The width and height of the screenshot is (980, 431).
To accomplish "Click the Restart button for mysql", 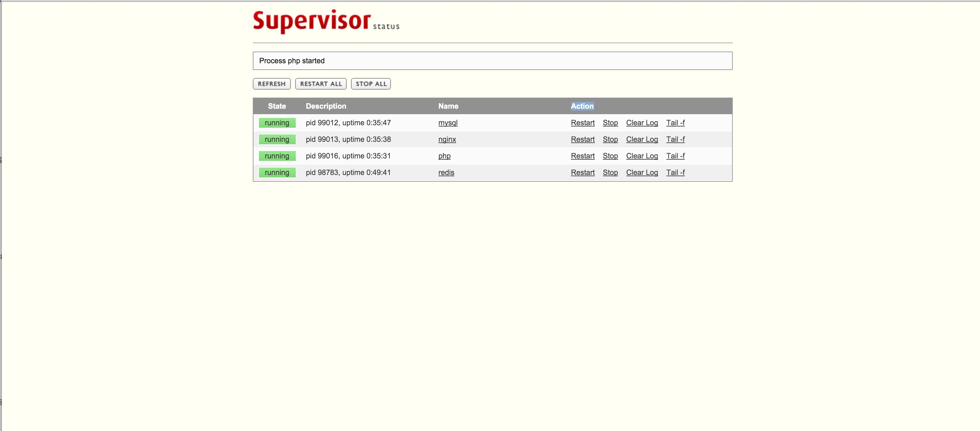I will click(x=582, y=122).
